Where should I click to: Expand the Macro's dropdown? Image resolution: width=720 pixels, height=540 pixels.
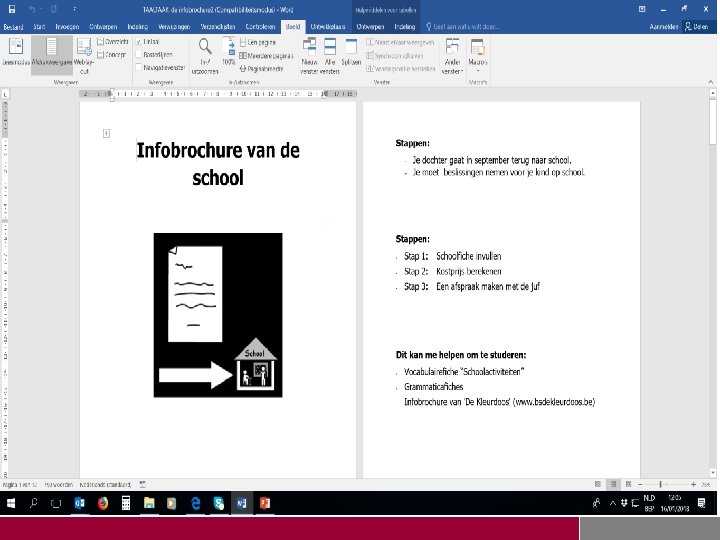coord(478,56)
